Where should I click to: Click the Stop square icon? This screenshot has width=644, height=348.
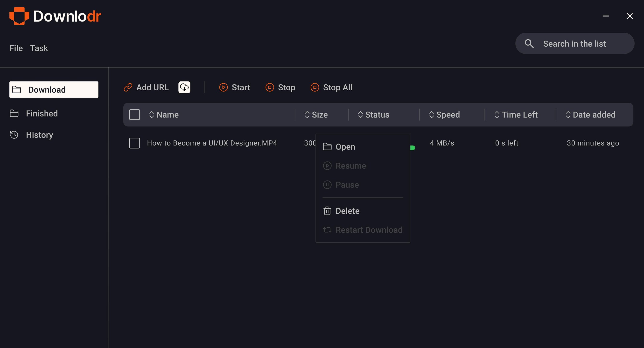tap(269, 87)
